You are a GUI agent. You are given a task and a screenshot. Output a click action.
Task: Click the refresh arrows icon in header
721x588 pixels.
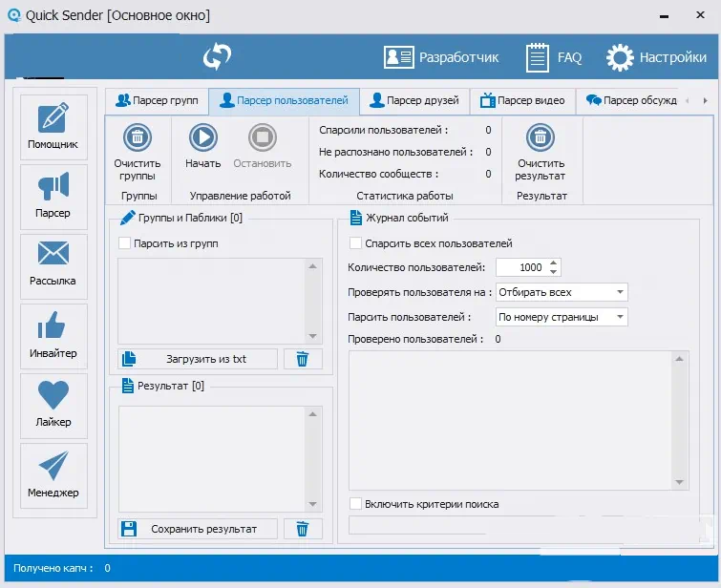pyautogui.click(x=217, y=57)
